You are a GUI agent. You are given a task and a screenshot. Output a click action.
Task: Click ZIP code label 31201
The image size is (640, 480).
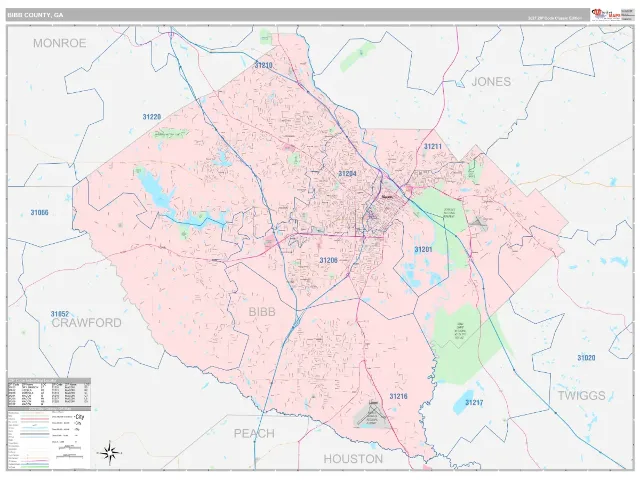[423, 249]
